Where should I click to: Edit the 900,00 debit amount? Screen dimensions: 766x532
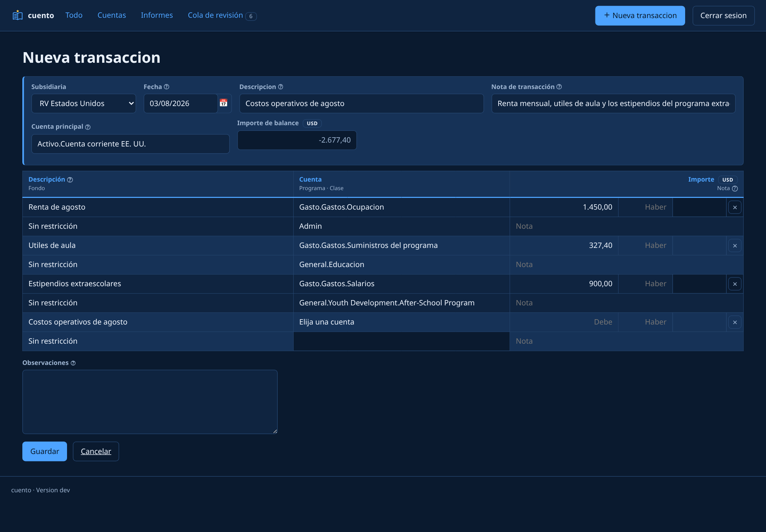point(564,284)
